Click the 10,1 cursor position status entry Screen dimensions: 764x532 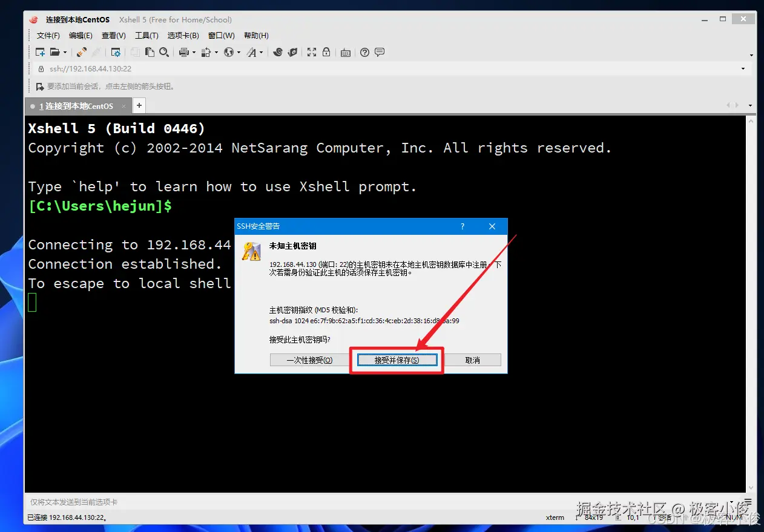tap(633, 517)
